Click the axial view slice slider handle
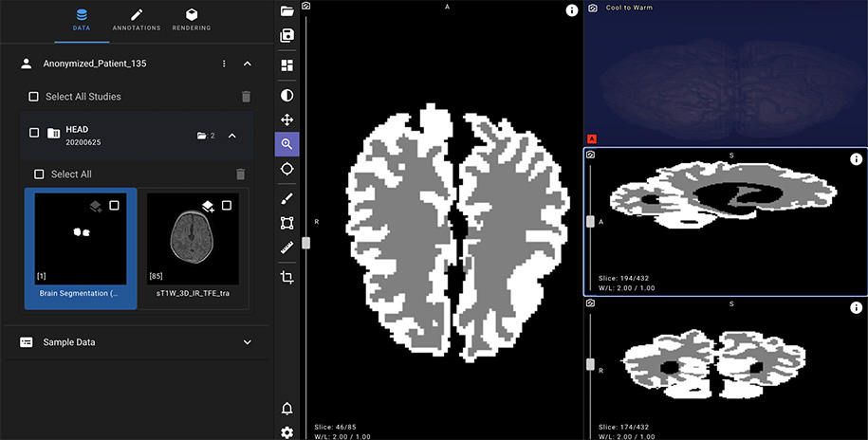Viewport: 868px width, 440px height. click(305, 243)
